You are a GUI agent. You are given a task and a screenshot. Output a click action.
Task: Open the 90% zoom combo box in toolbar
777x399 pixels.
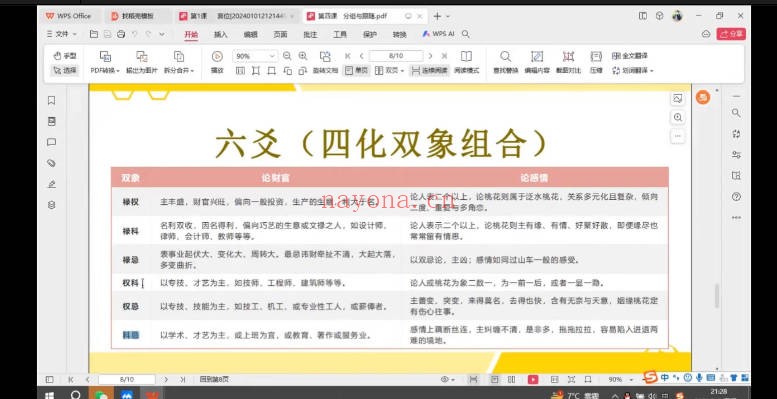[255, 56]
